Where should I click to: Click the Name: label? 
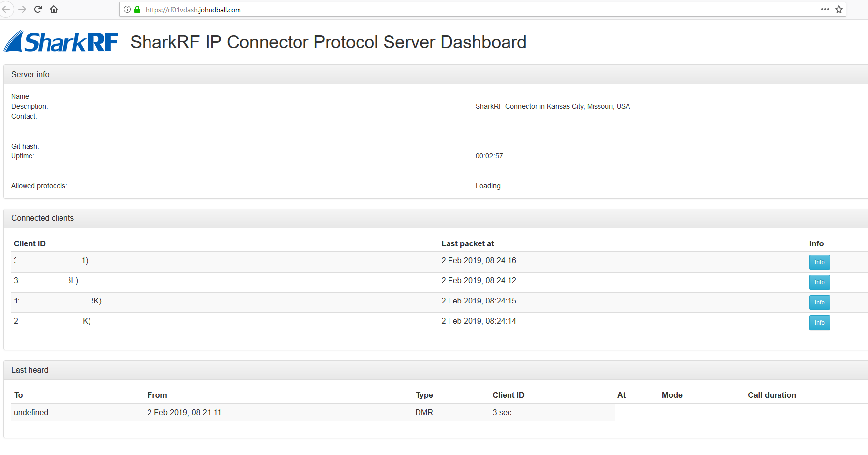21,96
